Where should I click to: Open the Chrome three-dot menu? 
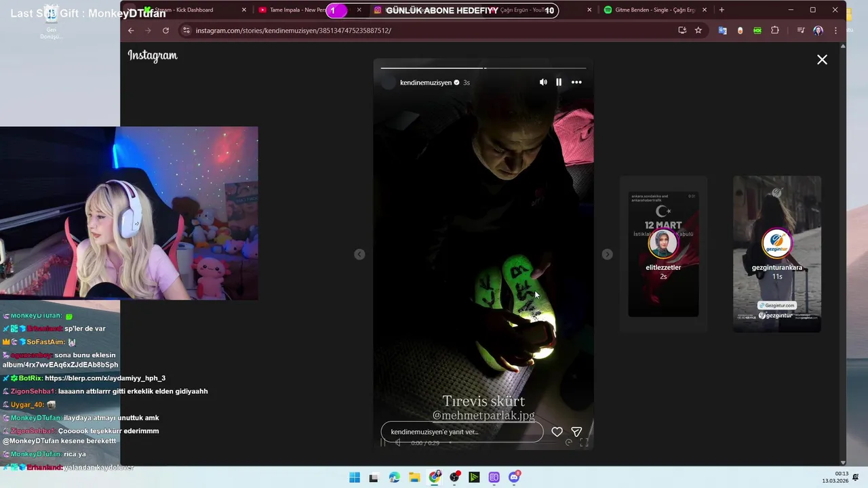pyautogui.click(x=835, y=30)
